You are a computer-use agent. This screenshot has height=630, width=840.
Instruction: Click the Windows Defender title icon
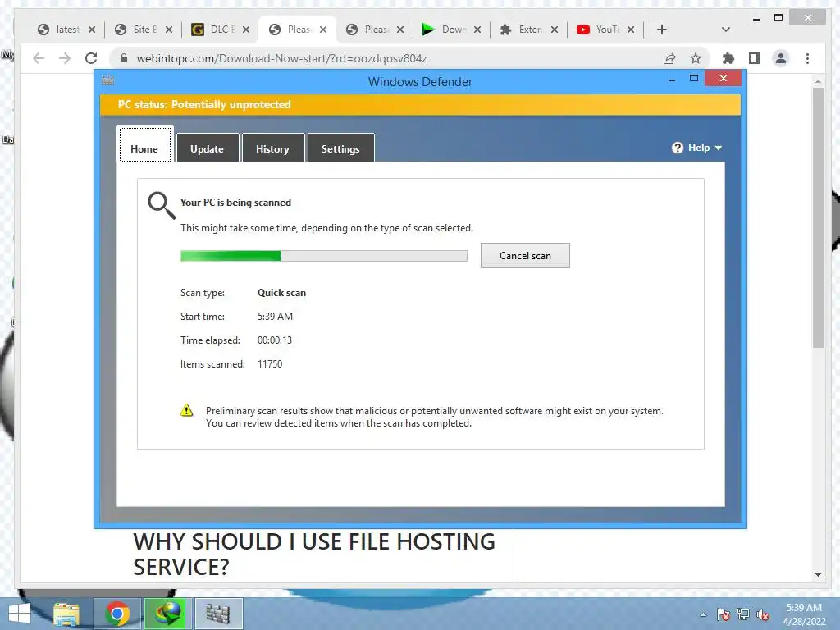(x=107, y=80)
